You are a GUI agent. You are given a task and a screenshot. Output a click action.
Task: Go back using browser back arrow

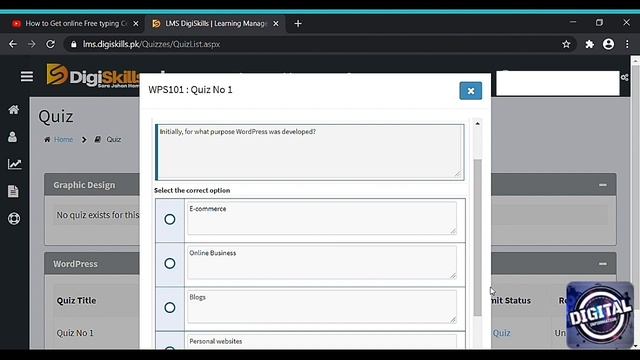(13, 44)
